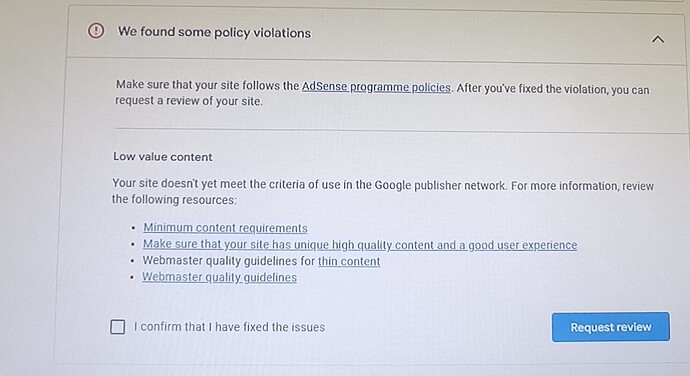Collapse the policy violations panel chevron
Viewport: 690px width, 376px height.
pos(657,40)
